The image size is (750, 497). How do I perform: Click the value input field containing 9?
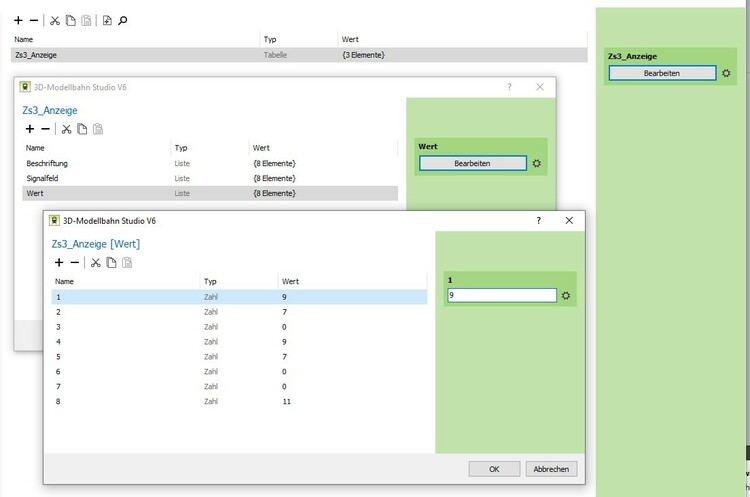click(x=502, y=295)
